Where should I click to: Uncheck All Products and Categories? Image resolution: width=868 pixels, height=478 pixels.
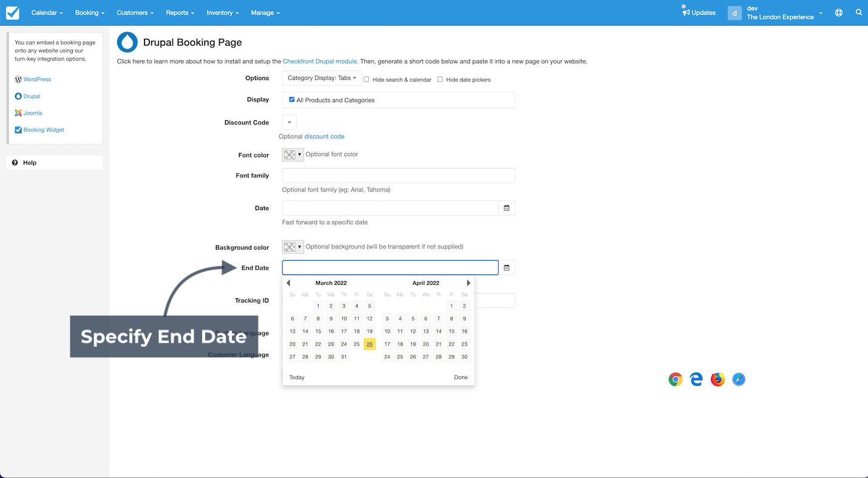(x=292, y=100)
